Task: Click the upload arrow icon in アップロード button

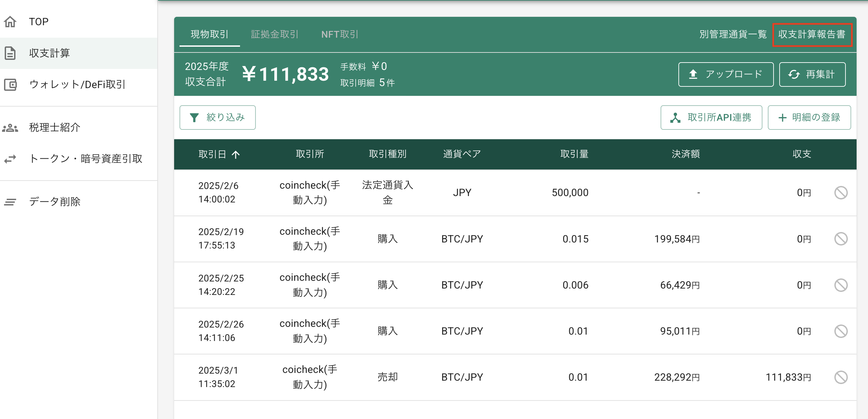Action: click(x=693, y=74)
